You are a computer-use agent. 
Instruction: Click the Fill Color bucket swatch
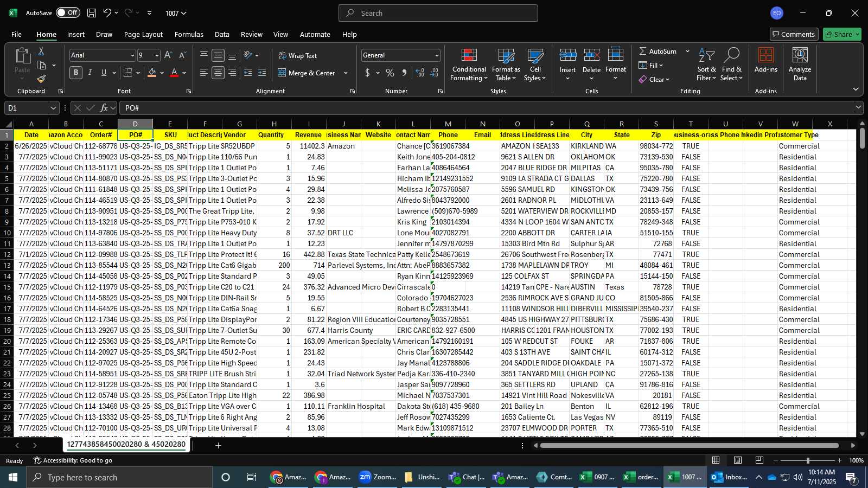[x=152, y=73]
